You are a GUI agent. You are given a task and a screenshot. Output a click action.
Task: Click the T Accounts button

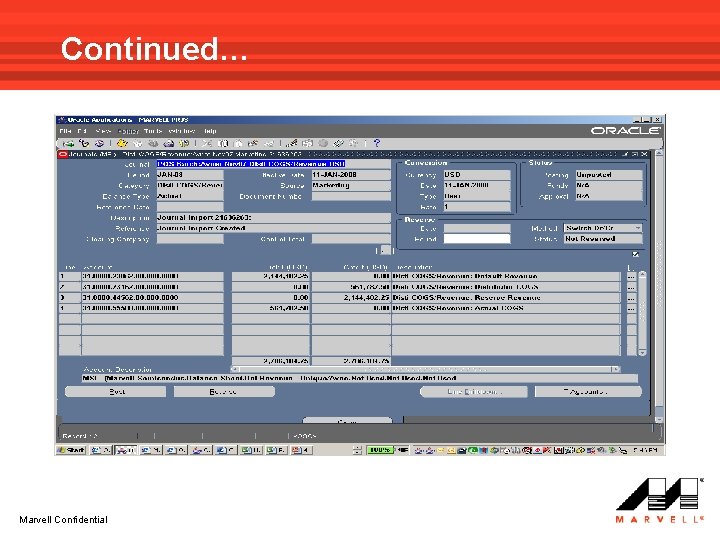click(588, 392)
